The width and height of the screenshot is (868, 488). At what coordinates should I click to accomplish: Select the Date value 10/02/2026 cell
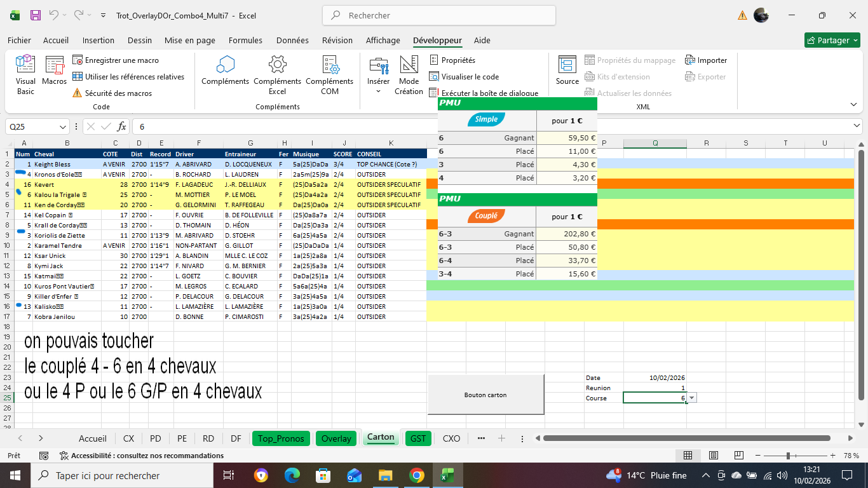[x=654, y=377]
